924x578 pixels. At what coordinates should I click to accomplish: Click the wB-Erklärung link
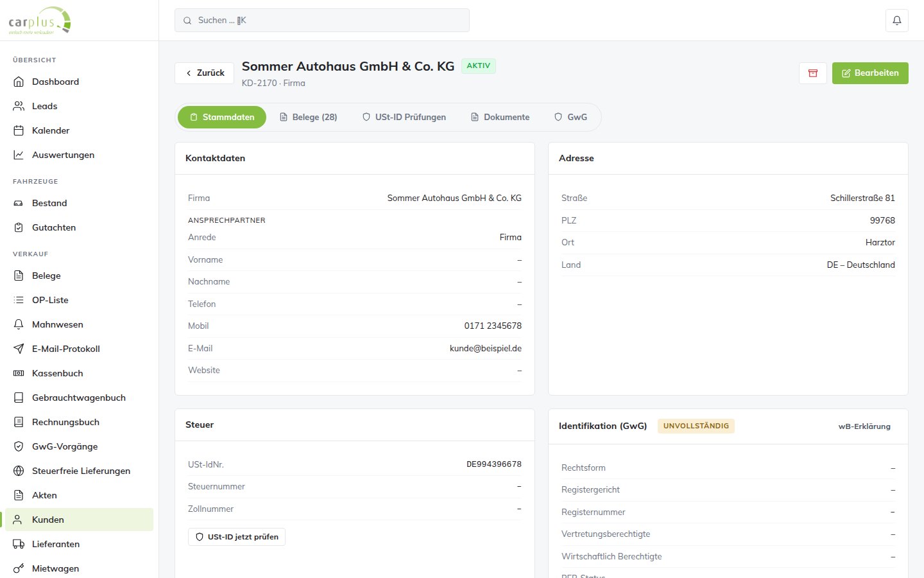(864, 426)
